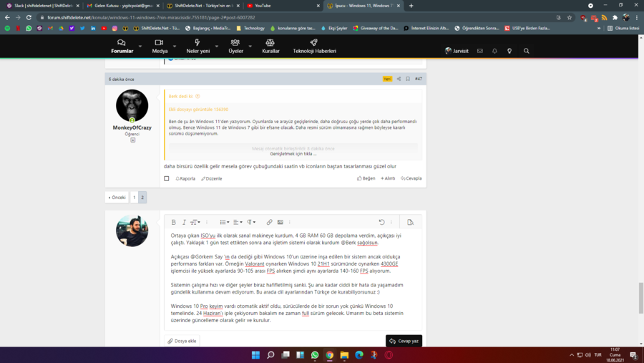Viewport: 644px width, 363px height.
Task: Expand more options next to image icon
Action: click(290, 222)
